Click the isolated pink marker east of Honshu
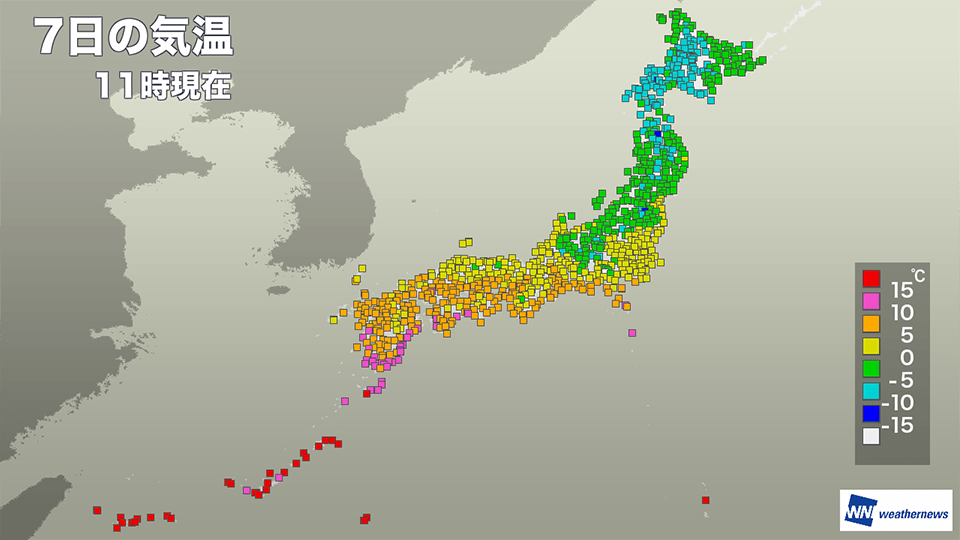Viewport: 960px width, 540px height. pyautogui.click(x=632, y=333)
